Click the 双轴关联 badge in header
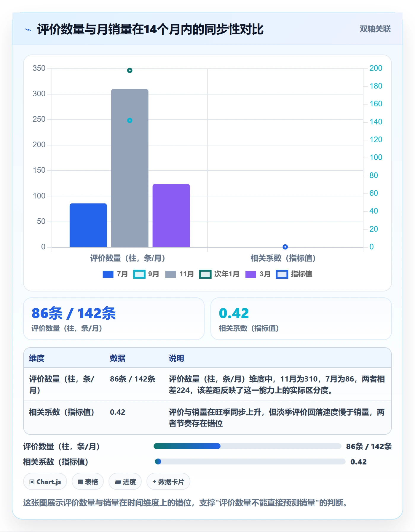415x532 pixels. click(375, 29)
